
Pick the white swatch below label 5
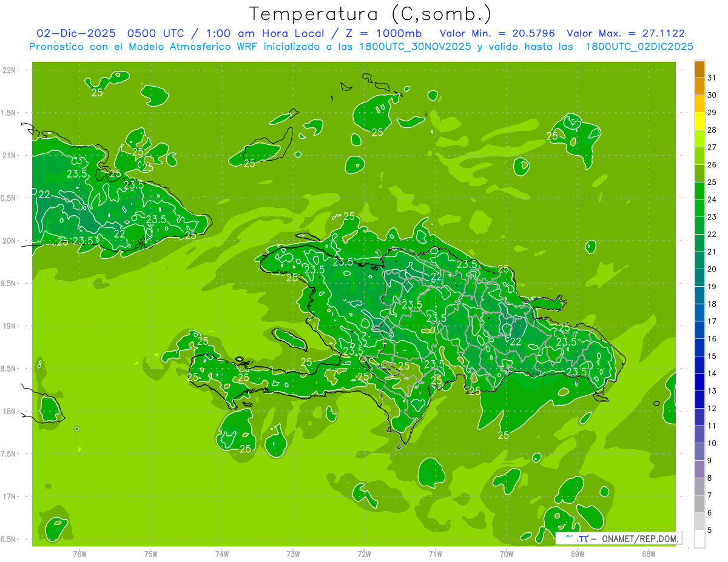pyautogui.click(x=699, y=539)
